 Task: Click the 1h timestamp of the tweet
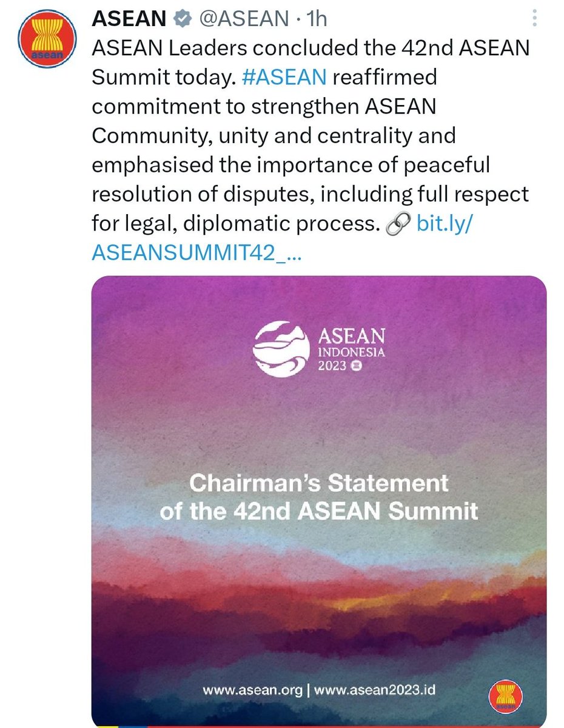point(317,19)
